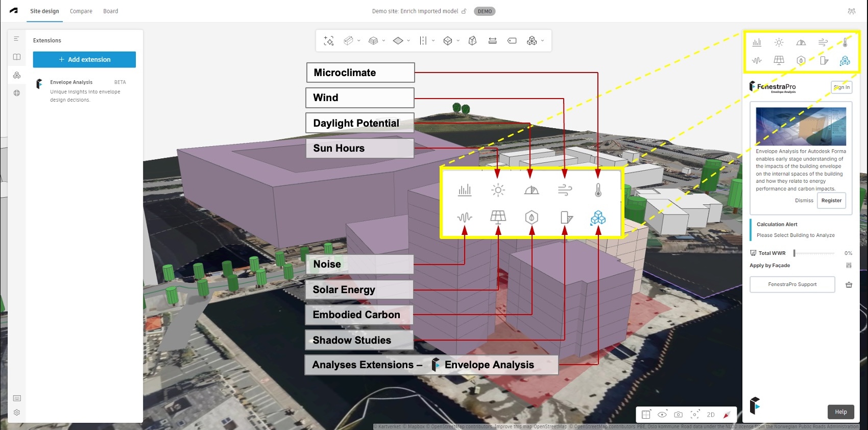The width and height of the screenshot is (868, 430).
Task: Open the Wind analysis in top-right panel
Action: (823, 42)
